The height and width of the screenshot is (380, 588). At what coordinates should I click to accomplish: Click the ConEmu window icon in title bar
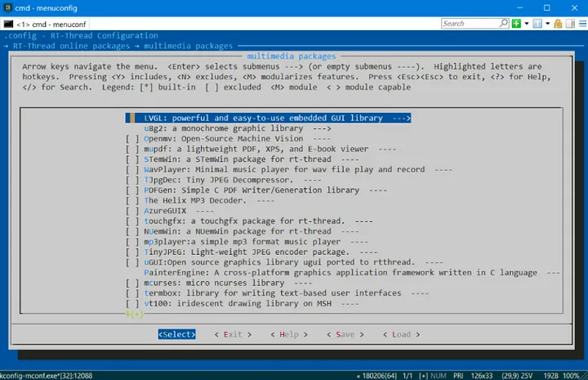tap(7, 7)
